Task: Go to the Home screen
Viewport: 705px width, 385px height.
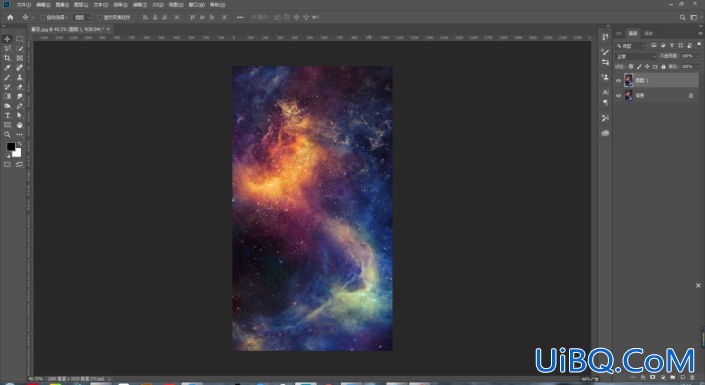Action: 10,18
